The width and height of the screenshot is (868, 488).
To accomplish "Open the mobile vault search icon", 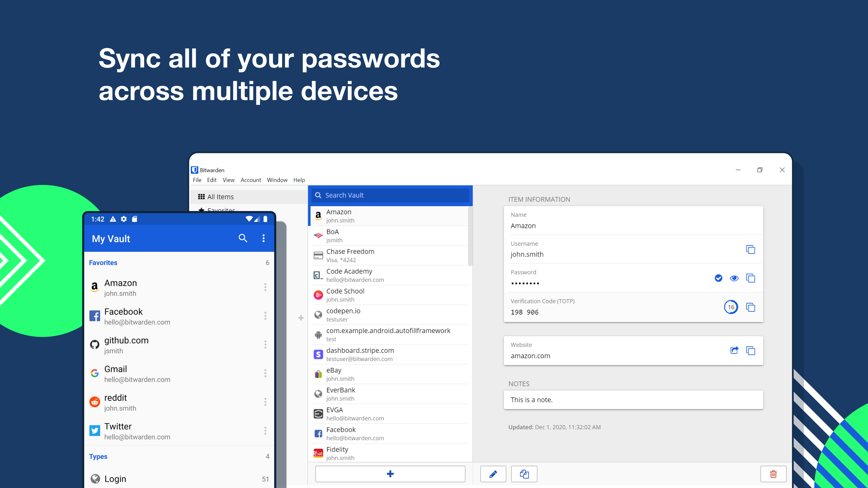I will pyautogui.click(x=243, y=238).
